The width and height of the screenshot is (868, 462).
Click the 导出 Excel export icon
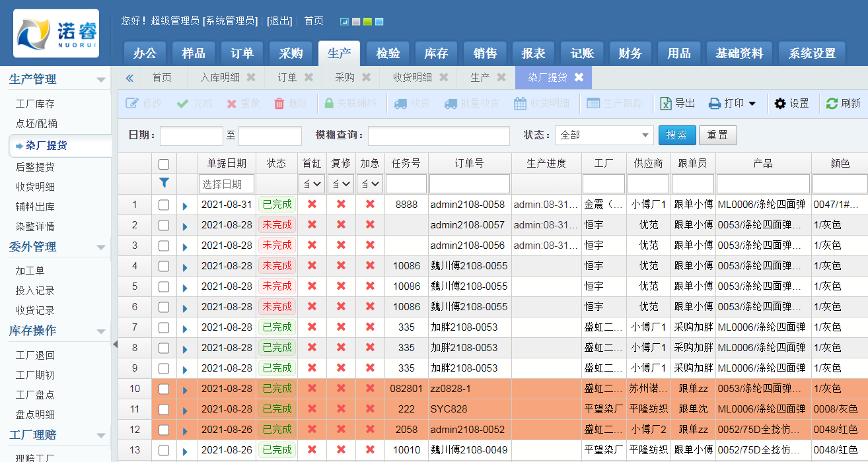[667, 104]
